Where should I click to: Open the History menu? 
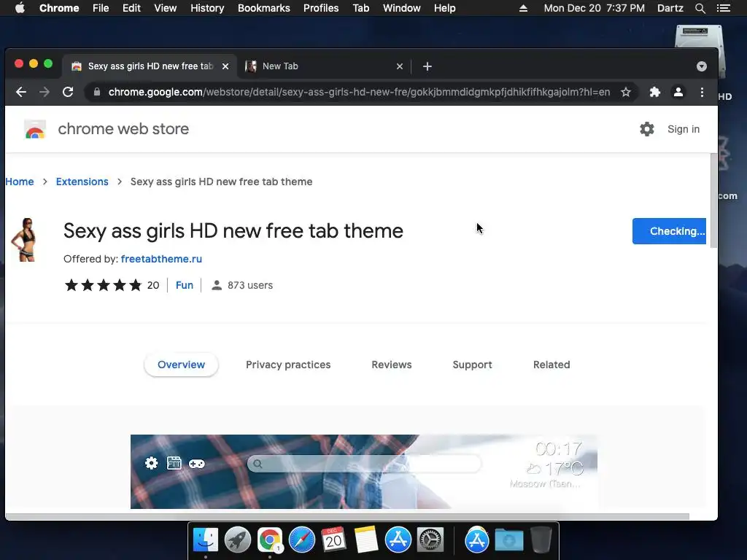click(207, 8)
